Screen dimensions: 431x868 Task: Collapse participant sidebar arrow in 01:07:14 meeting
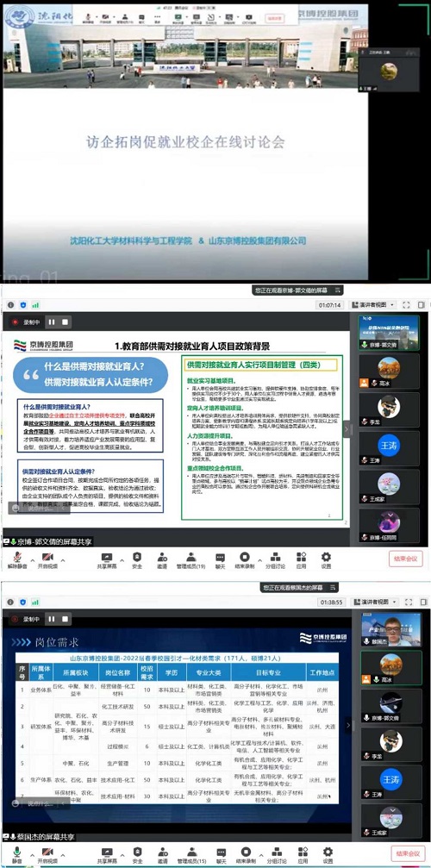point(347,428)
